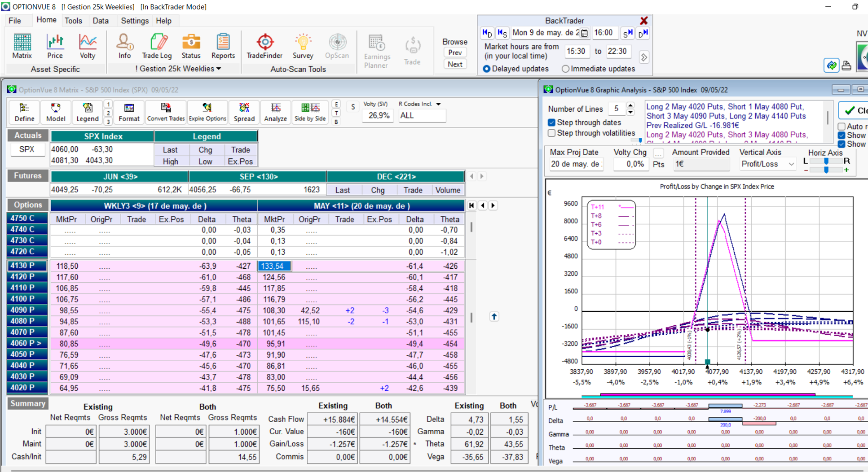Show next futures month column
Image resolution: width=868 pixels, height=472 pixels.
[482, 176]
